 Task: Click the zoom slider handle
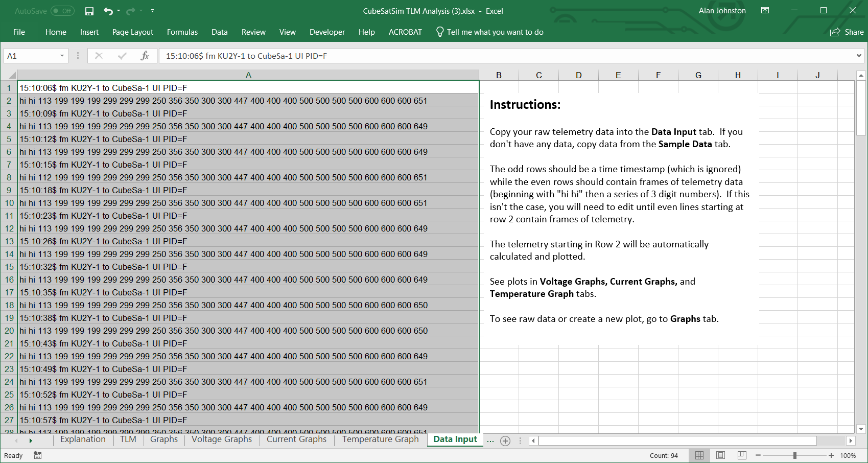(795, 455)
